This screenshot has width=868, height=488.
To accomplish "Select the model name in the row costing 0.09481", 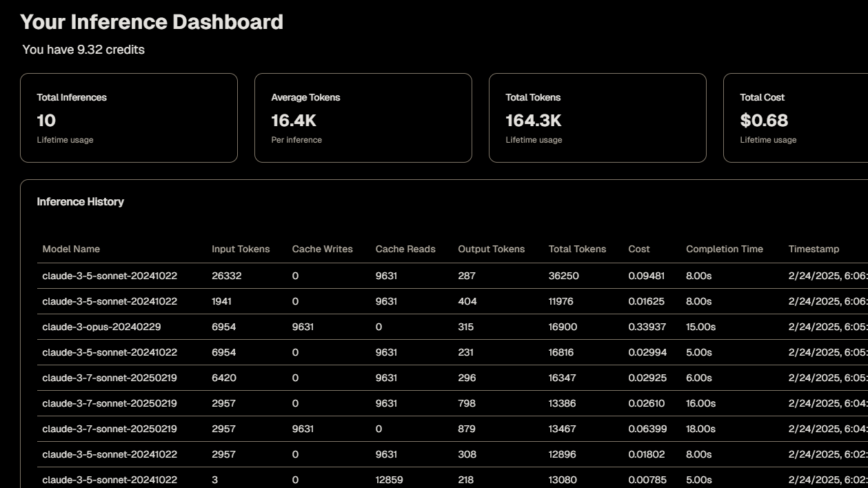I will 110,276.
